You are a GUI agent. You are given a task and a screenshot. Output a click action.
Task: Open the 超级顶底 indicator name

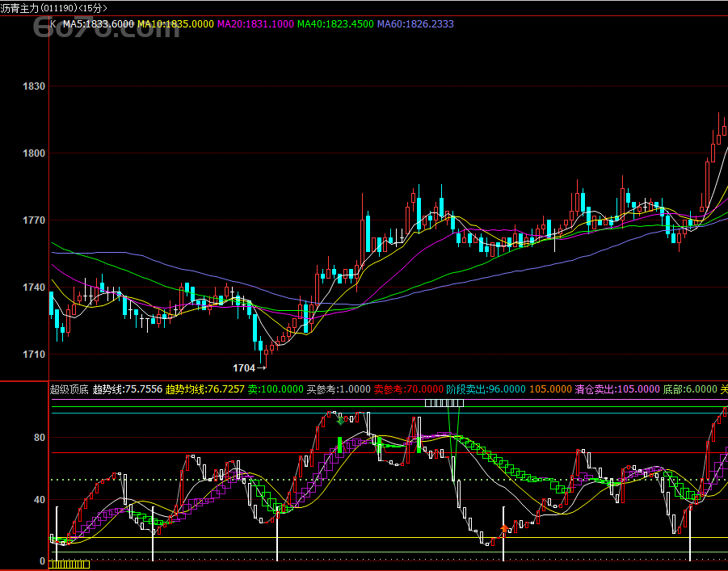(x=69, y=389)
